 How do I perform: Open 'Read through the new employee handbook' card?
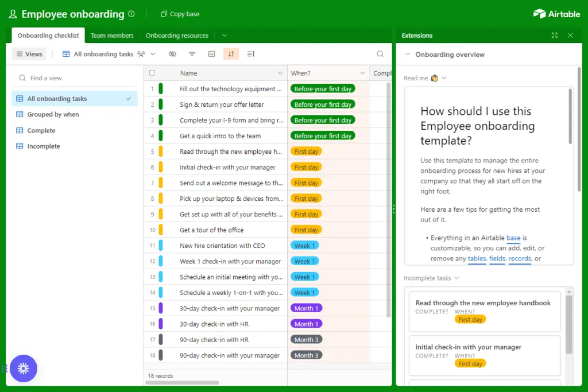(485, 312)
